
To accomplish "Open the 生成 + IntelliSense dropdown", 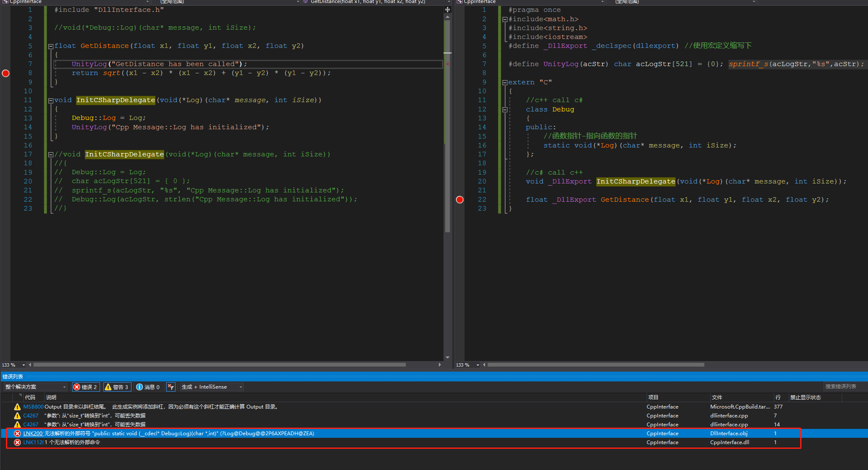I will click(x=212, y=387).
